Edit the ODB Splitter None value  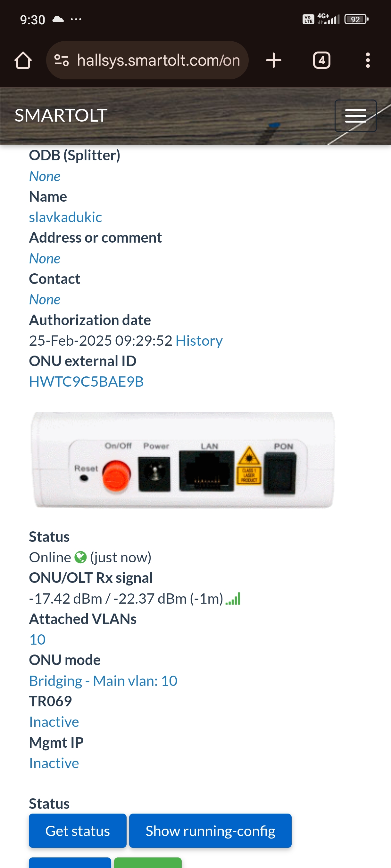click(45, 176)
